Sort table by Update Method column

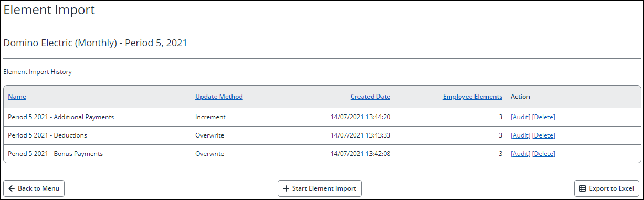click(219, 97)
